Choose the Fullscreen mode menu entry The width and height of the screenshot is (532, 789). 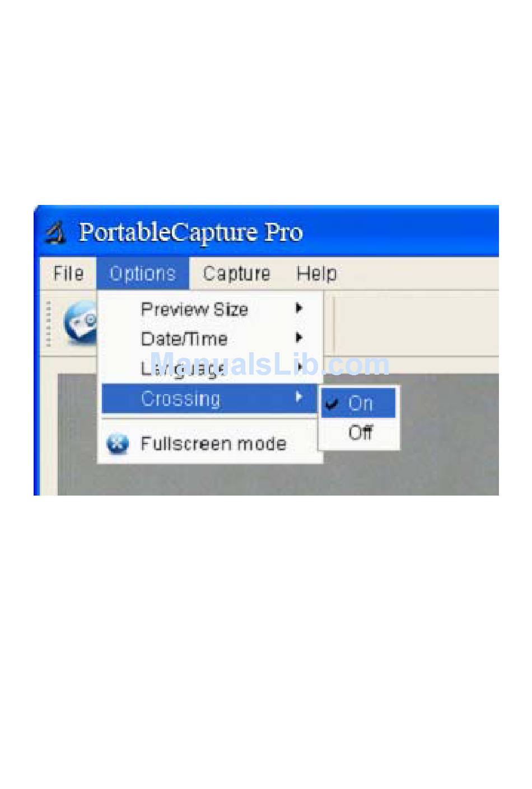tap(213, 444)
